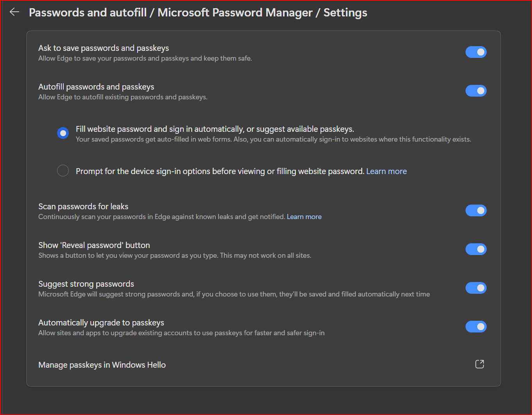Open Learn more link about device sign-in prompt
This screenshot has height=415, width=532.
pos(387,171)
